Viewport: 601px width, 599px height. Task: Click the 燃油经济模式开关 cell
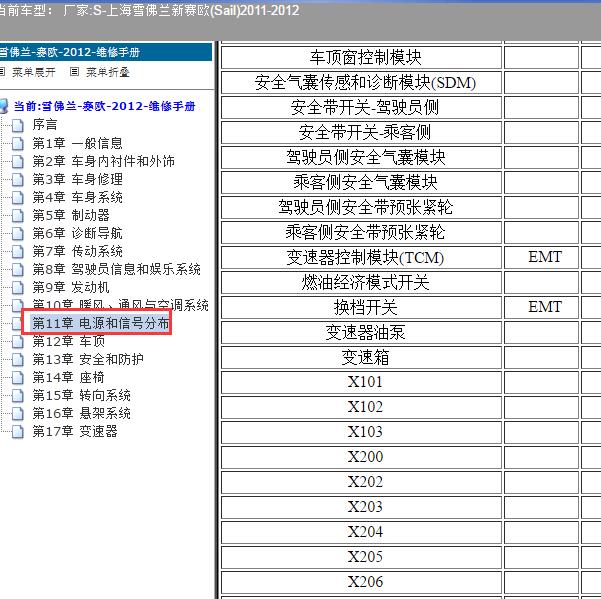(x=361, y=283)
